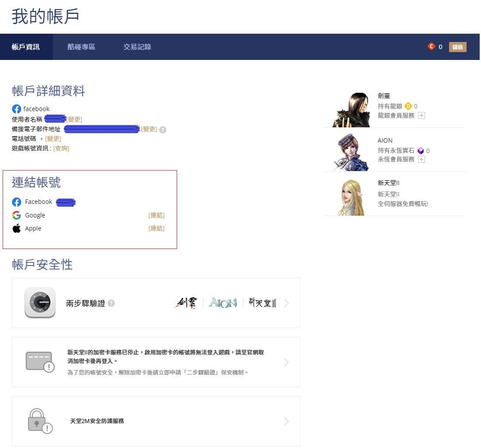Click the 永恆寶石 gem icon beside AION
Image resolution: width=481 pixels, height=448 pixels.
[421, 150]
